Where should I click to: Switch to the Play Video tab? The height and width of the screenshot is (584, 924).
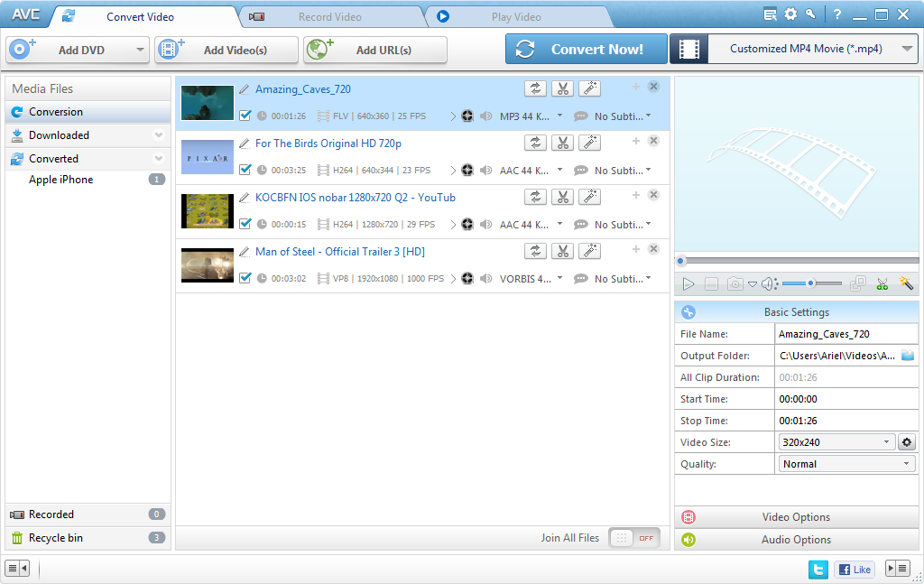coord(517,17)
